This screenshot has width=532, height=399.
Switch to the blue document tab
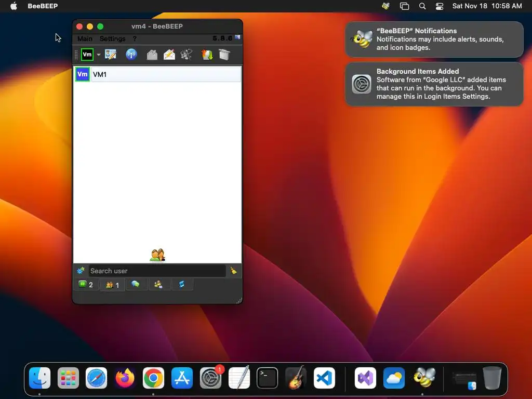pos(182,284)
